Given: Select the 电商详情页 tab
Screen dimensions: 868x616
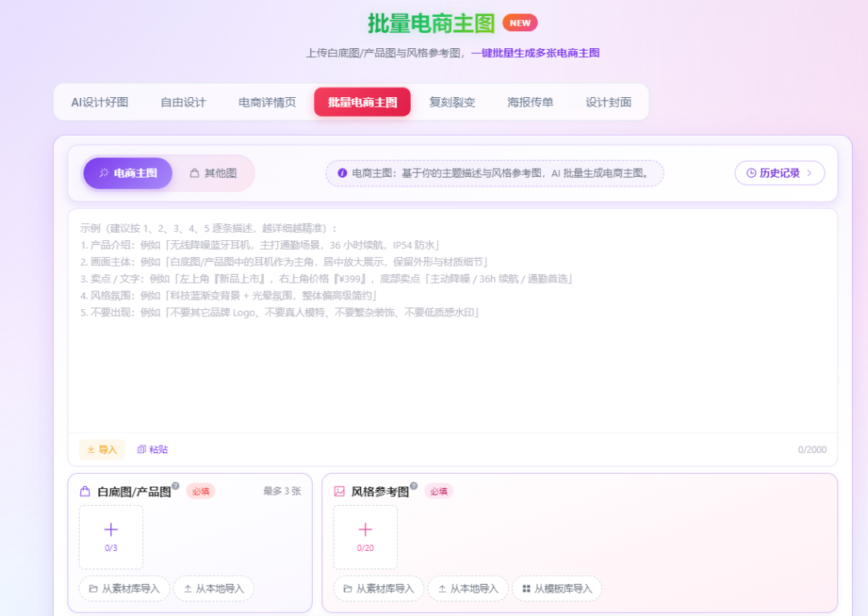Looking at the screenshot, I should 268,102.
